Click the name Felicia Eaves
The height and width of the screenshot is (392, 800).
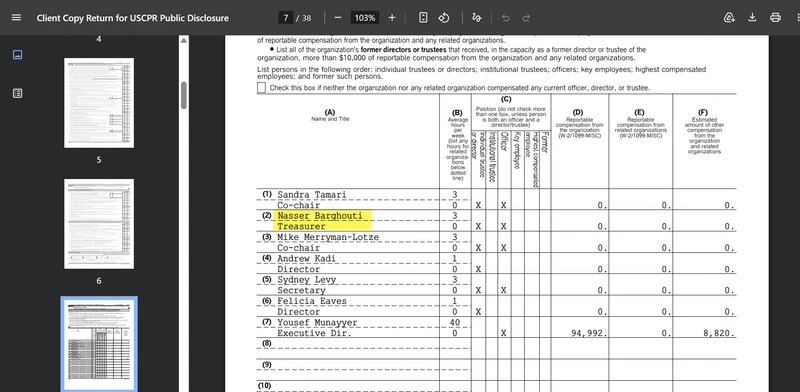[312, 301]
